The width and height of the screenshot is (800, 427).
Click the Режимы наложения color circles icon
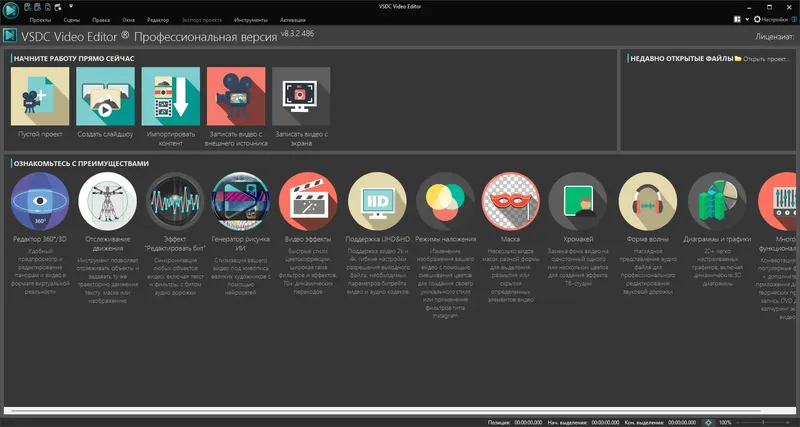[445, 201]
